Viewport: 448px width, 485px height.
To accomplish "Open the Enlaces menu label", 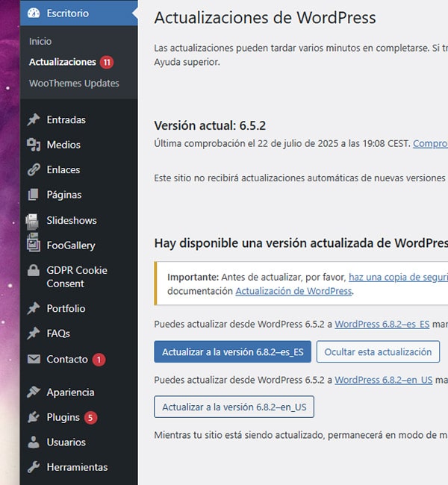I will (63, 170).
